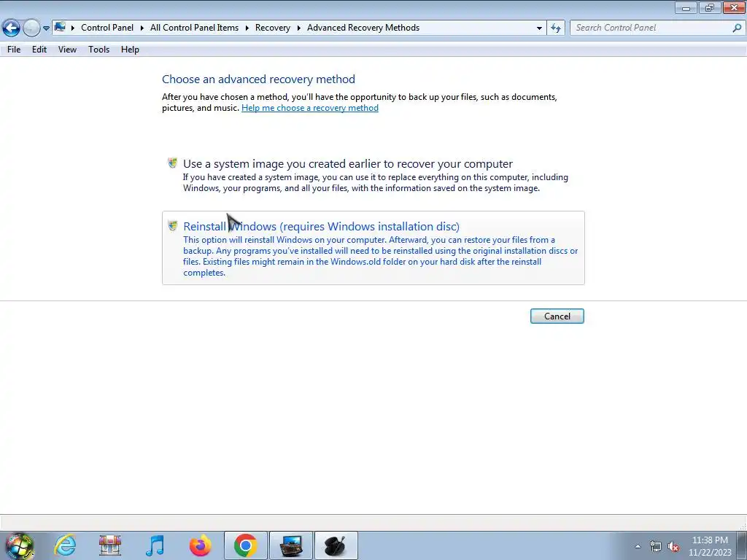Image resolution: width=747 pixels, height=560 pixels.
Task: Switch to Google Chrome in taskbar
Action: (x=246, y=545)
